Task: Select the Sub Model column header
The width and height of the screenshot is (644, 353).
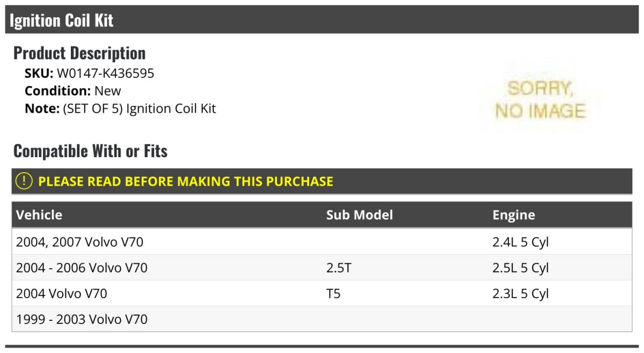Action: click(360, 215)
